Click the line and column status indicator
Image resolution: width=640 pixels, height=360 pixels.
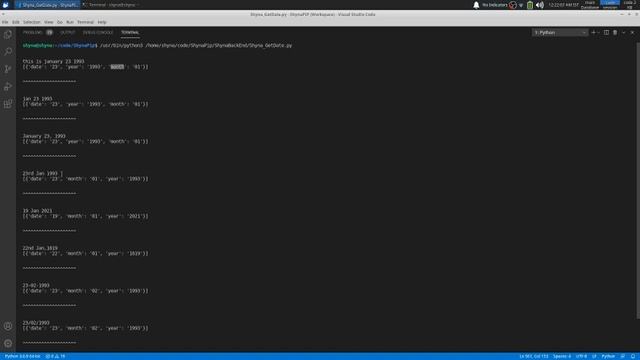pos(533,356)
